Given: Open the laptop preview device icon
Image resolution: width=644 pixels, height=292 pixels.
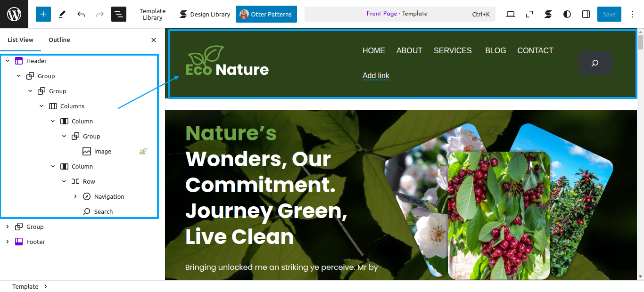Looking at the screenshot, I should tap(511, 14).
